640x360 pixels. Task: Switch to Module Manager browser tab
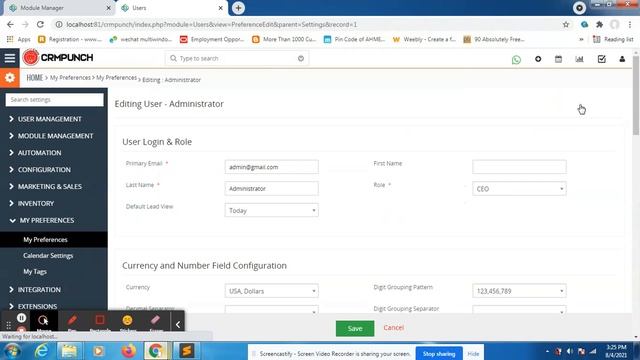pyautogui.click(x=59, y=8)
